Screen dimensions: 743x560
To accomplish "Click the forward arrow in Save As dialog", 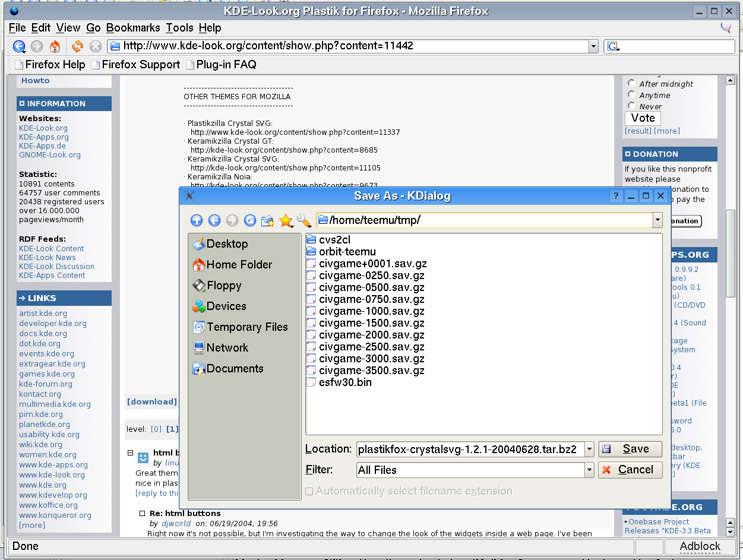I will click(232, 220).
